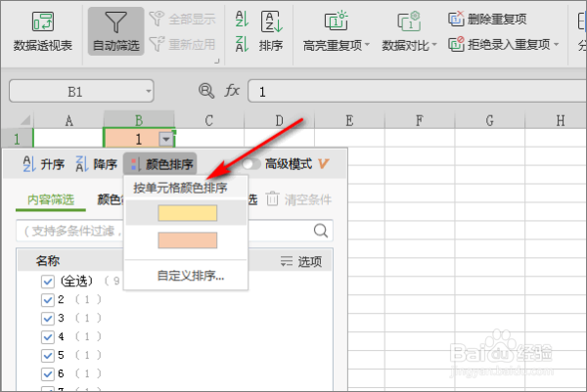Viewport: 587px width, 392px height.
Task: Uncheck the checkbox for value 5
Action: point(48,355)
